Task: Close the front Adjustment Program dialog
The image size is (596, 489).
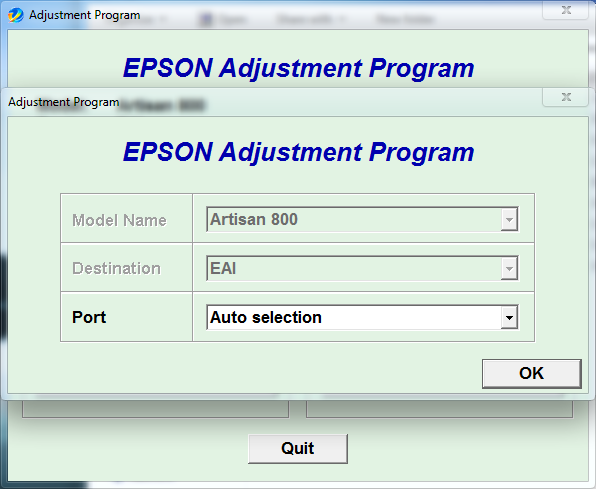Action: pyautogui.click(x=566, y=97)
